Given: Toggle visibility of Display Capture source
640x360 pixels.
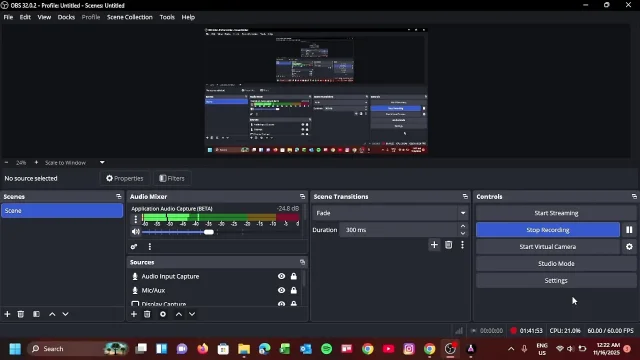Looking at the screenshot, I should click(282, 304).
